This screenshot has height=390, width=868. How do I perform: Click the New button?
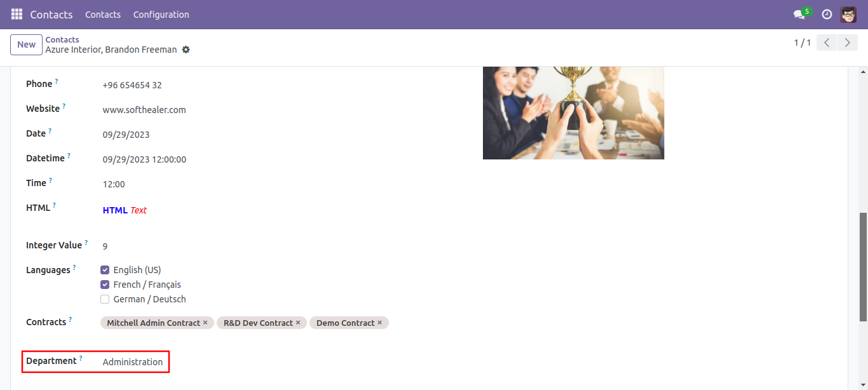tap(27, 44)
